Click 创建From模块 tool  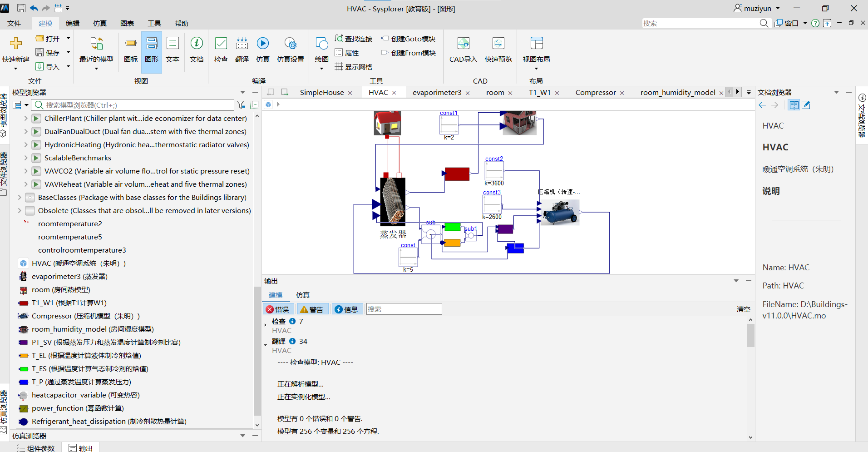coord(409,53)
